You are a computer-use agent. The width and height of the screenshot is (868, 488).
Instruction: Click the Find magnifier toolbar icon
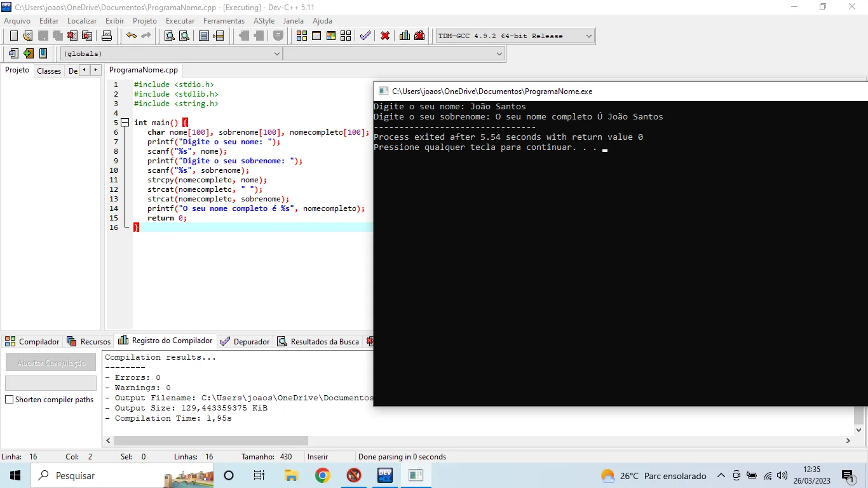[x=170, y=36]
